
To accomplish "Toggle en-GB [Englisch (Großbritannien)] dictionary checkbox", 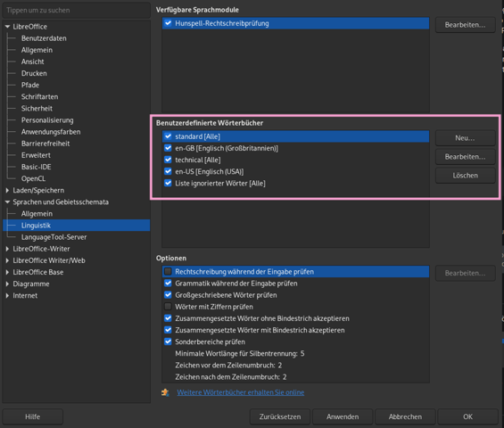I will tap(168, 148).
